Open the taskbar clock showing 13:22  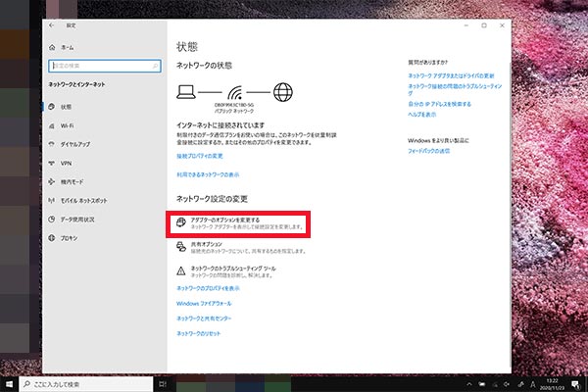552,384
